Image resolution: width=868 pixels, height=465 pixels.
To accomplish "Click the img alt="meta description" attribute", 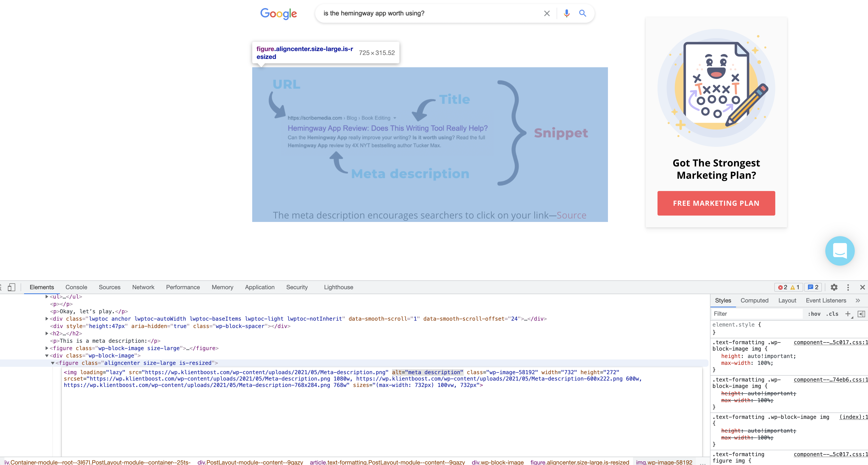I will [428, 372].
